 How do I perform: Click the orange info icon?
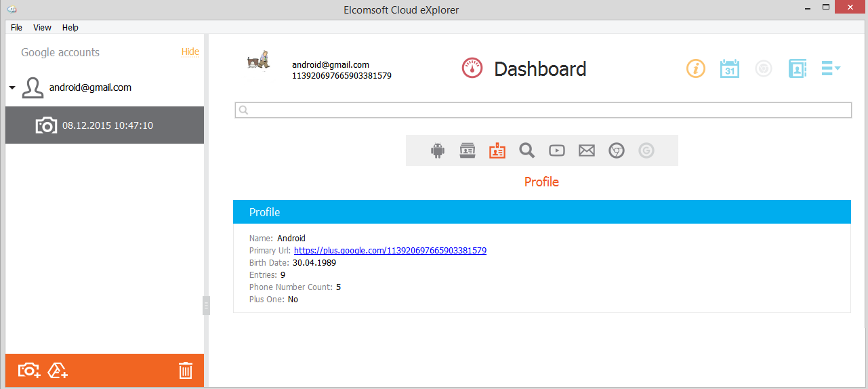tap(696, 68)
